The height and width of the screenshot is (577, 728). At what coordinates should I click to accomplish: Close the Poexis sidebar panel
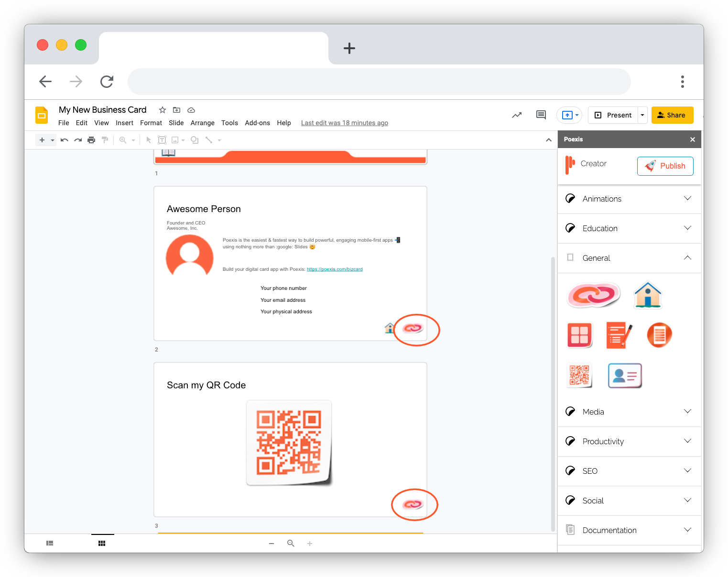[693, 139]
